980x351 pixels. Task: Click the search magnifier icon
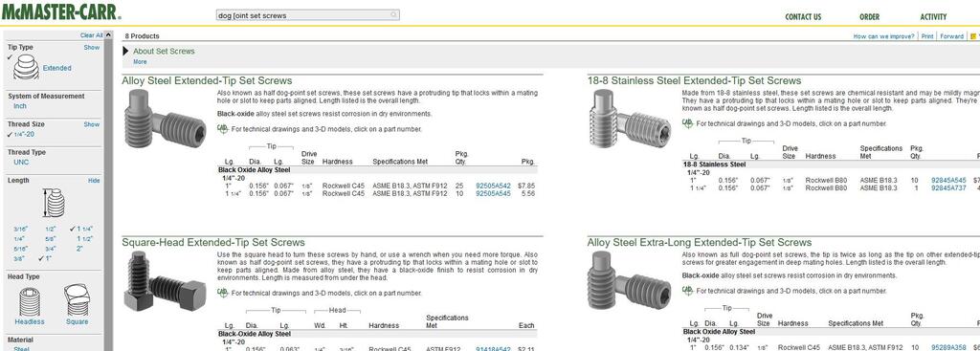393,15
